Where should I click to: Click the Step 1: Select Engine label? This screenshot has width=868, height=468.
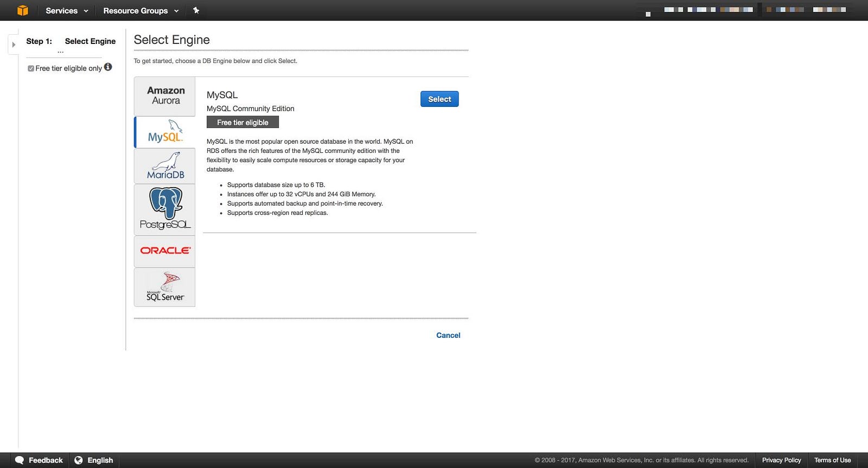coord(71,41)
